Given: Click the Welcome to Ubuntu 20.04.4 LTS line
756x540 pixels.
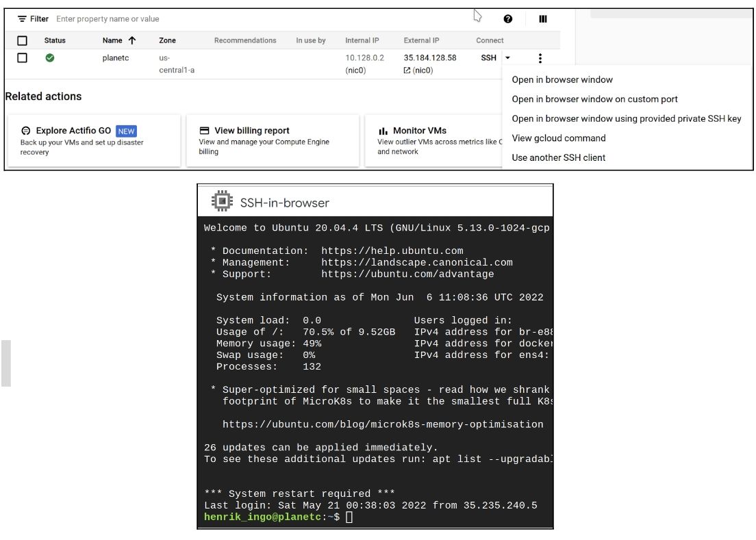Looking at the screenshot, I should pos(377,228).
